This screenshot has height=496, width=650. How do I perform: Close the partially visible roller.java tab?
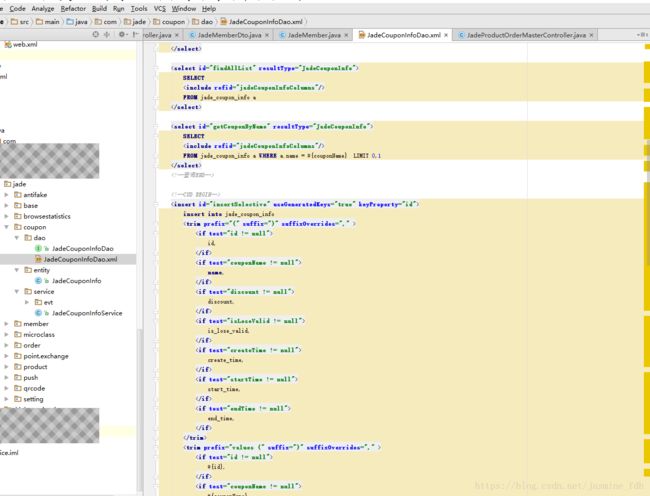click(x=177, y=35)
